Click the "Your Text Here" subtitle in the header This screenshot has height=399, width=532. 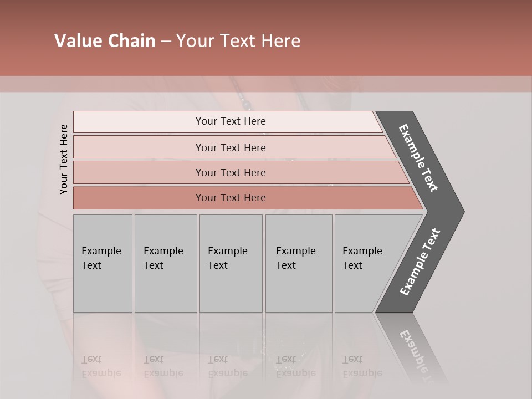pos(238,40)
